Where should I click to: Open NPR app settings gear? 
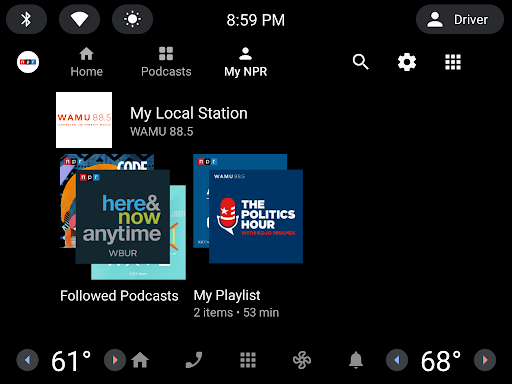[x=407, y=62]
